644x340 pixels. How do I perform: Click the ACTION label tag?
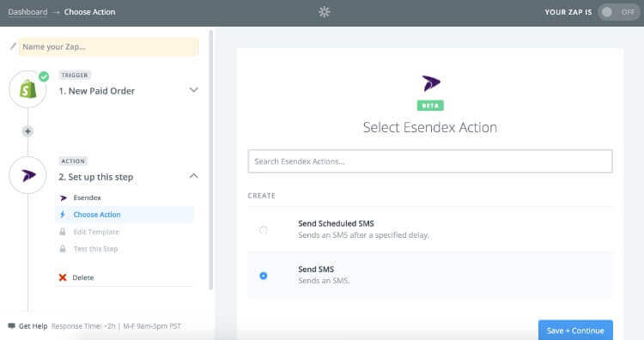point(73,161)
